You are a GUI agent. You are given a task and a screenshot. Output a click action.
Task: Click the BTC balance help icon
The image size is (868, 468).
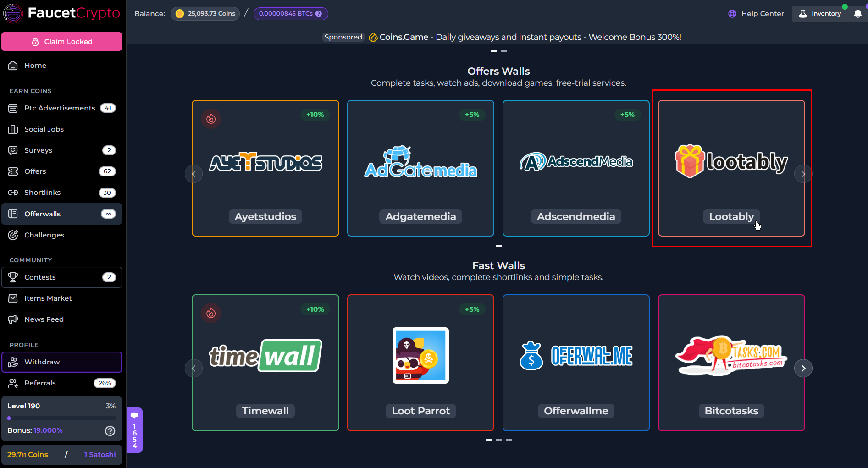pyautogui.click(x=319, y=14)
